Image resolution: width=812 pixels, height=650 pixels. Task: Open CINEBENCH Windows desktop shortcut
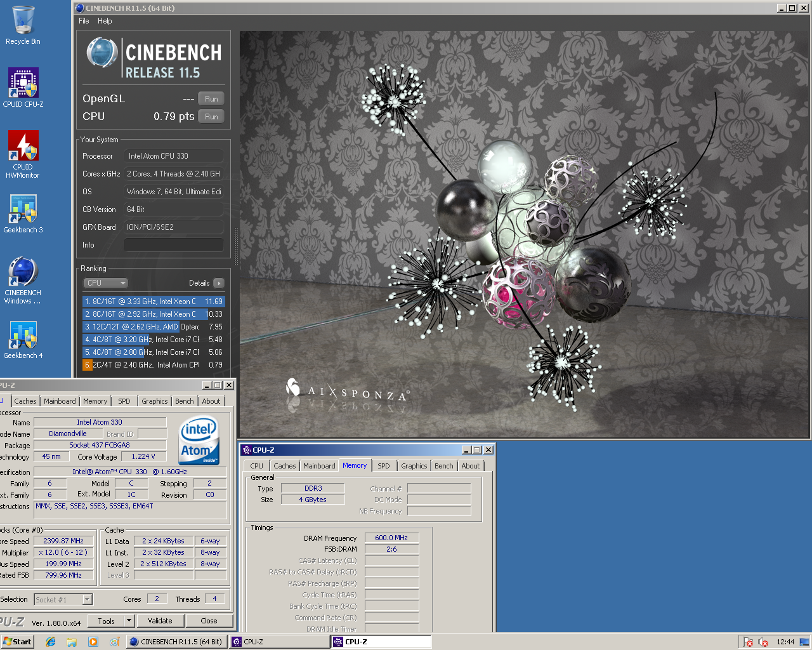pyautogui.click(x=23, y=281)
